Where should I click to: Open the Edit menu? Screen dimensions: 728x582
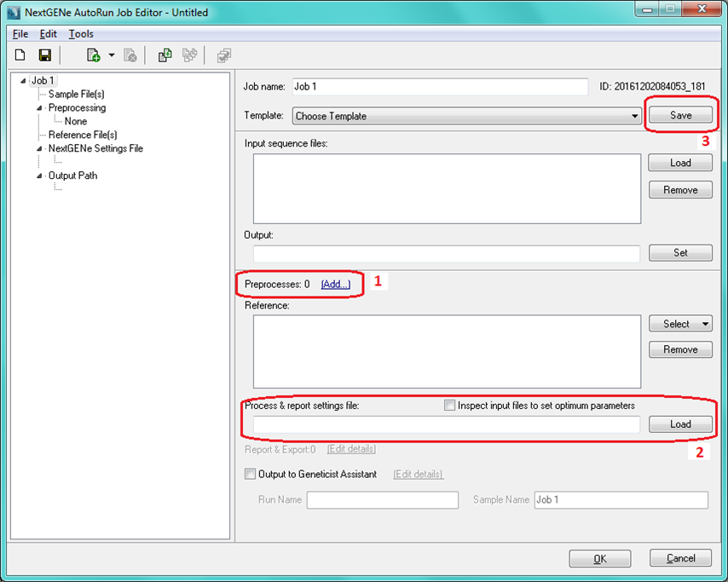(x=48, y=34)
